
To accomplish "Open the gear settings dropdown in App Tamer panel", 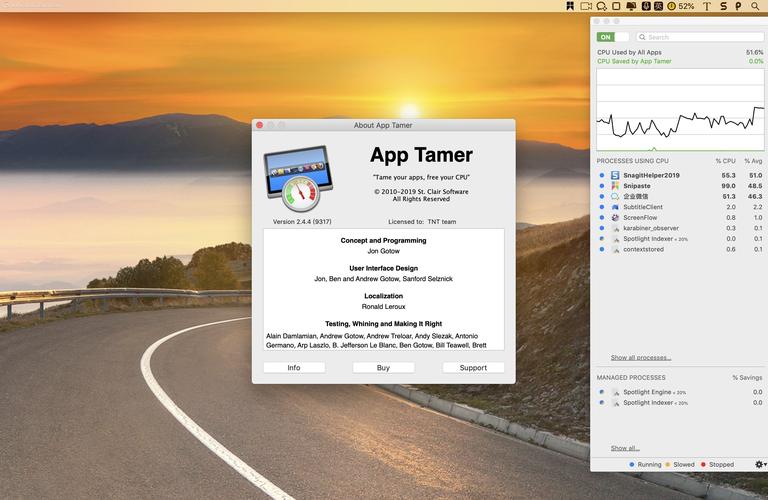I will [x=760, y=464].
